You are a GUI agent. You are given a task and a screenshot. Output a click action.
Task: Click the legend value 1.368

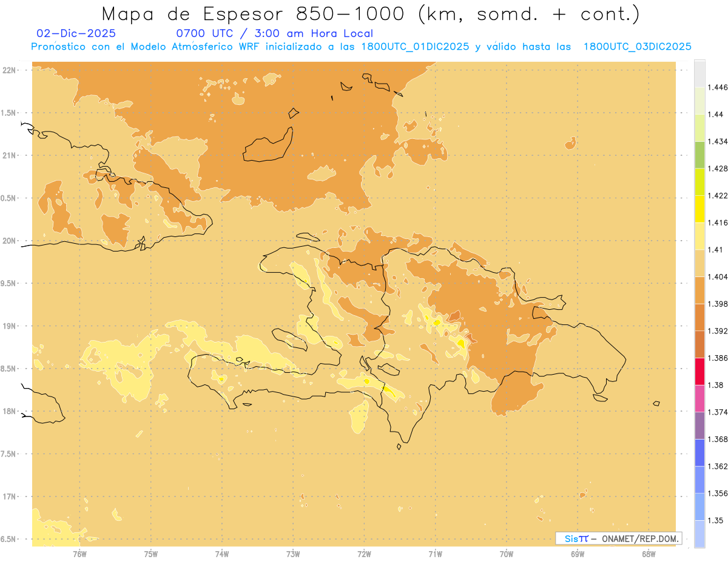[x=718, y=439]
